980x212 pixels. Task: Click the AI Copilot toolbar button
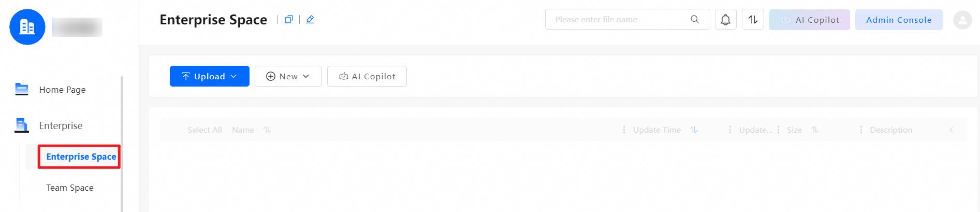(x=367, y=76)
